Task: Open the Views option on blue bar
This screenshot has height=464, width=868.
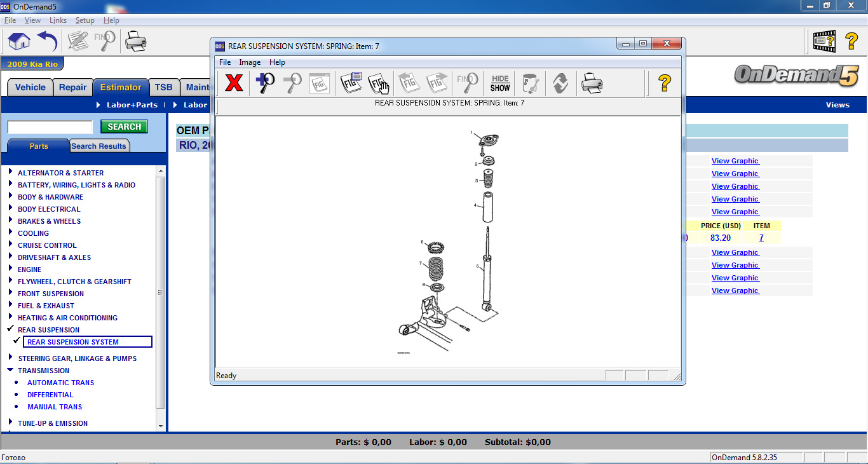Action: pyautogui.click(x=837, y=105)
